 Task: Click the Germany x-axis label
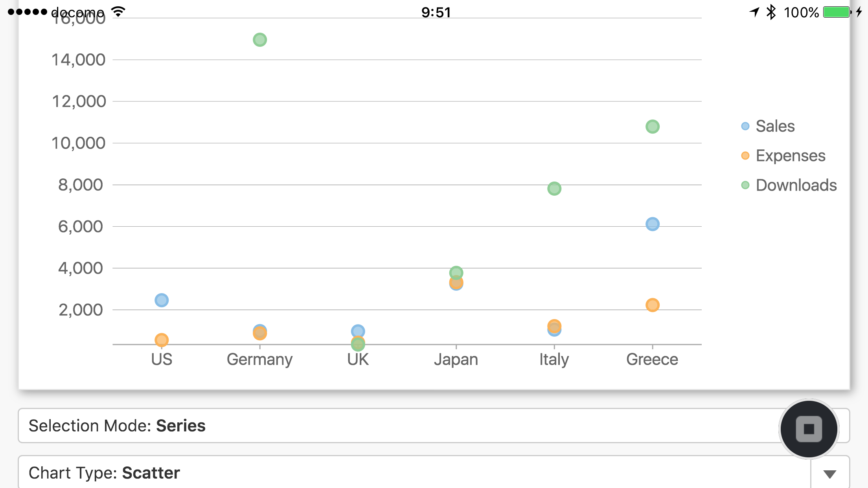pyautogui.click(x=259, y=360)
